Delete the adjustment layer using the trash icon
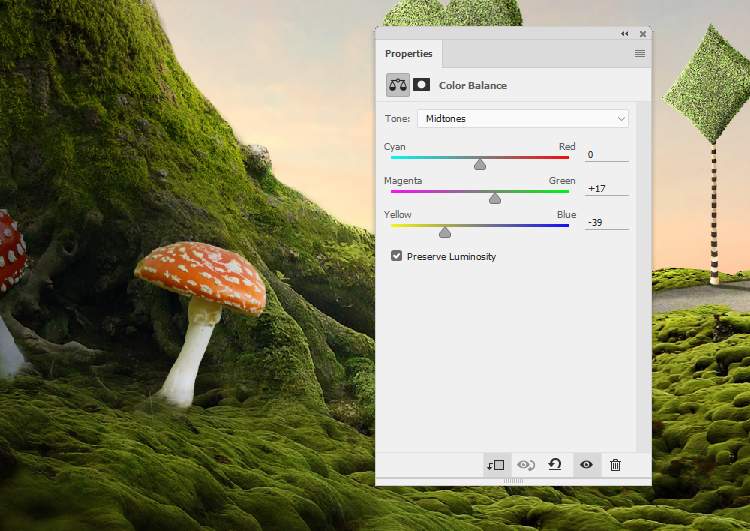 coord(615,465)
